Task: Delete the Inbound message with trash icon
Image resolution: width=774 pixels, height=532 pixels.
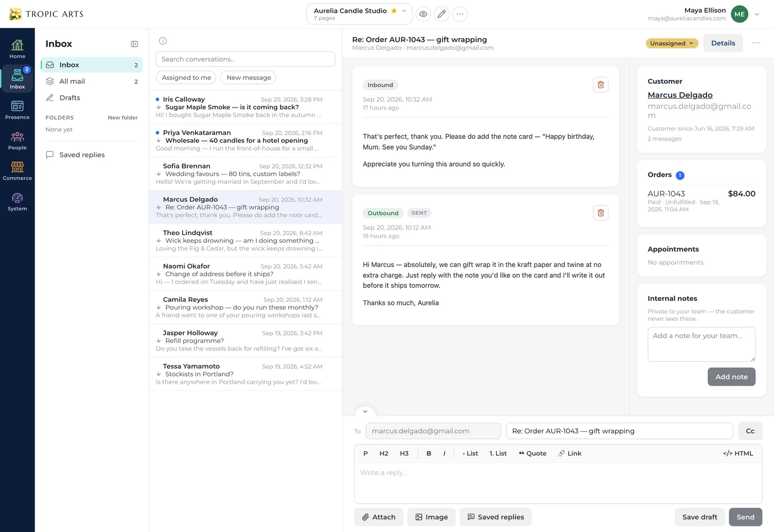Action: pos(601,85)
